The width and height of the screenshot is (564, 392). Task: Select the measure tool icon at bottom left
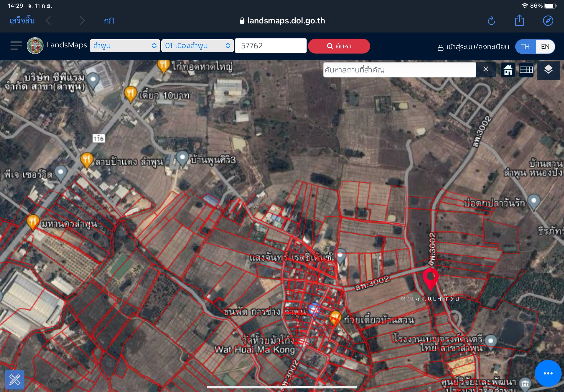[15, 380]
